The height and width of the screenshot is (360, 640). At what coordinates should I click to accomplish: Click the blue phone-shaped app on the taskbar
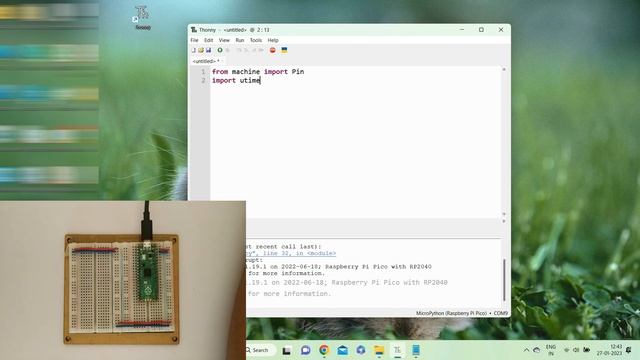416,350
